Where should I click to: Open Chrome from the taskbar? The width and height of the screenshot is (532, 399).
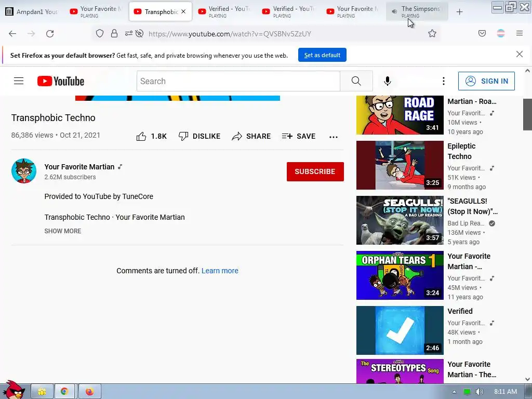coord(64,392)
